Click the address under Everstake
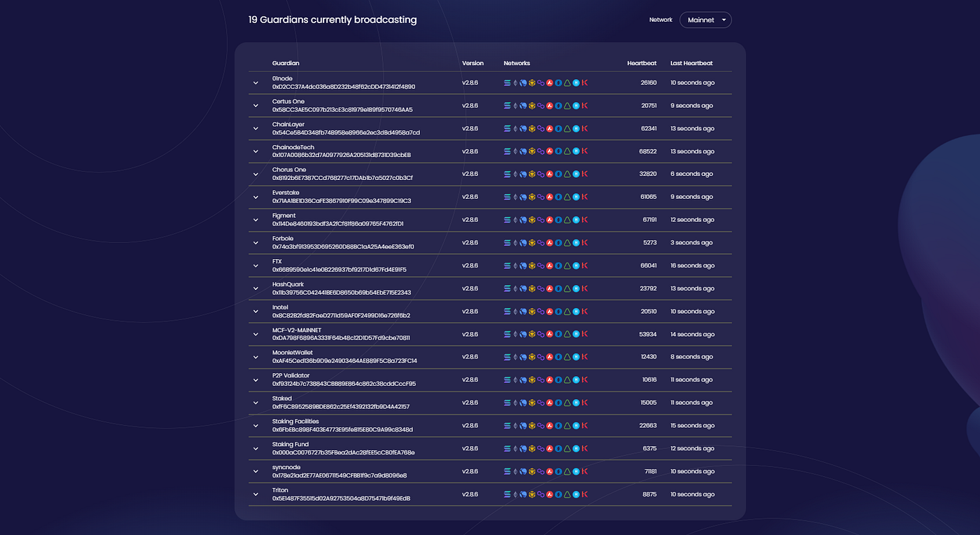This screenshot has height=535, width=980. click(342, 201)
